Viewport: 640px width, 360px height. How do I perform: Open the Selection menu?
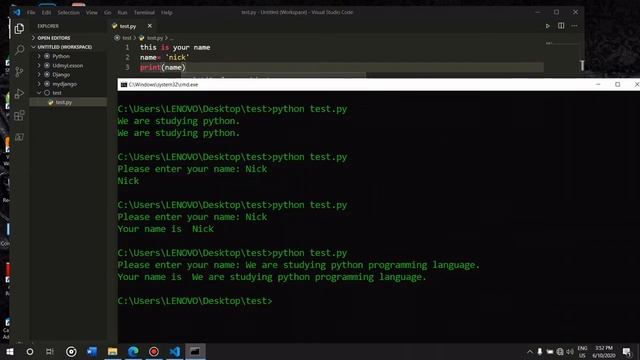coord(69,13)
